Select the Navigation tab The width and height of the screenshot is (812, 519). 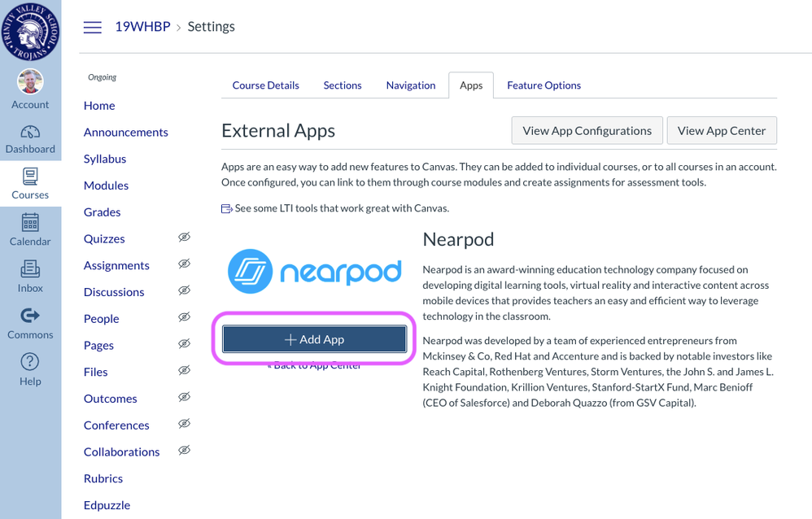(x=410, y=85)
